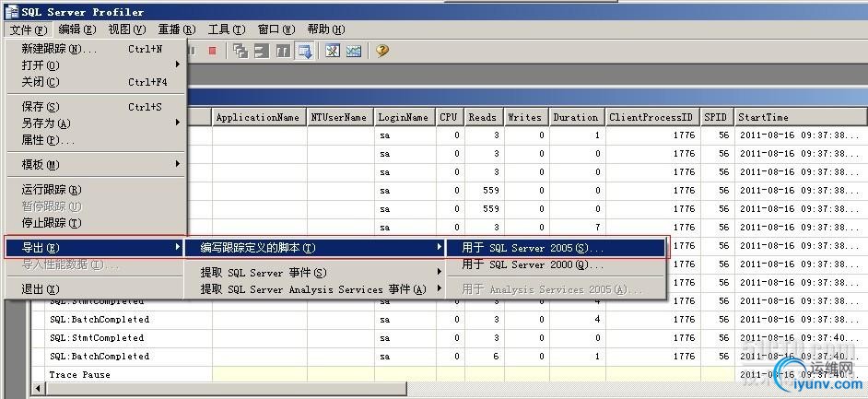Expand 提取 SQL Server 事件(S) submenu
Image resolution: width=868 pixels, height=399 pixels.
point(315,273)
